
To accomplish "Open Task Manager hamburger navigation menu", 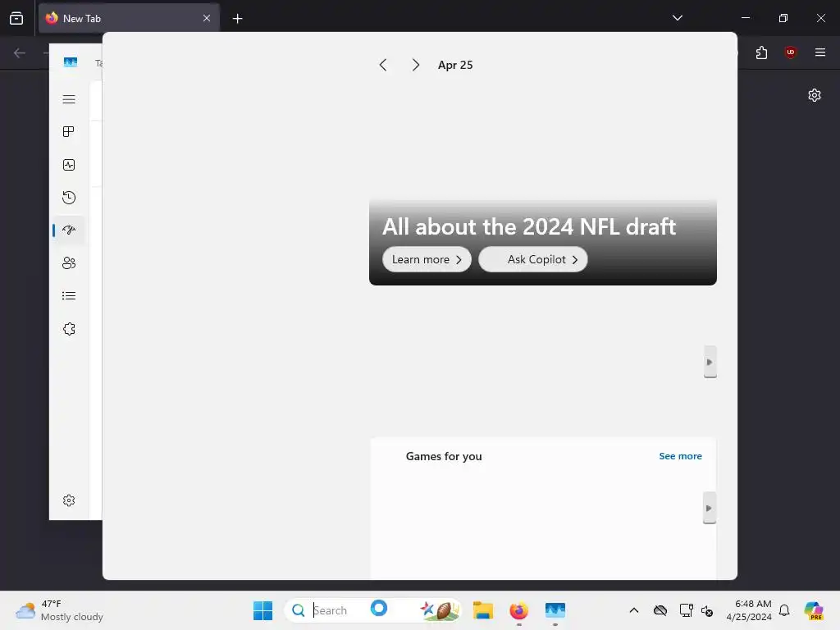I will click(69, 99).
